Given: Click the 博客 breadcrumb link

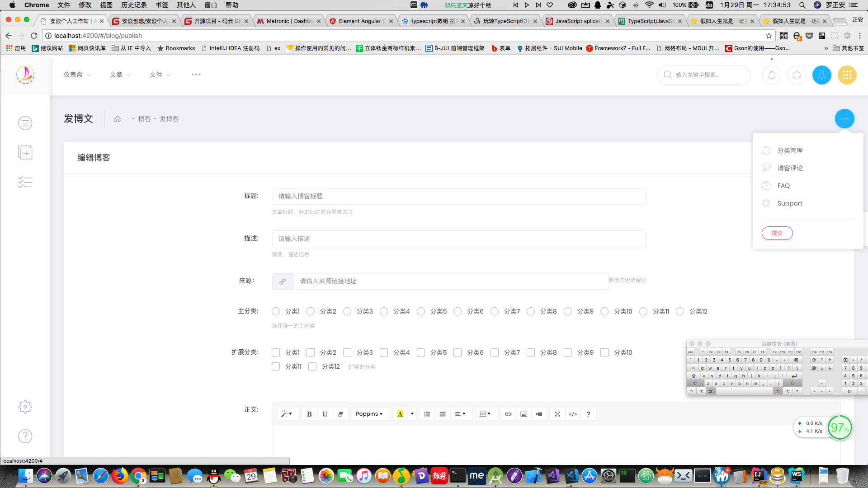Looking at the screenshot, I should [144, 119].
